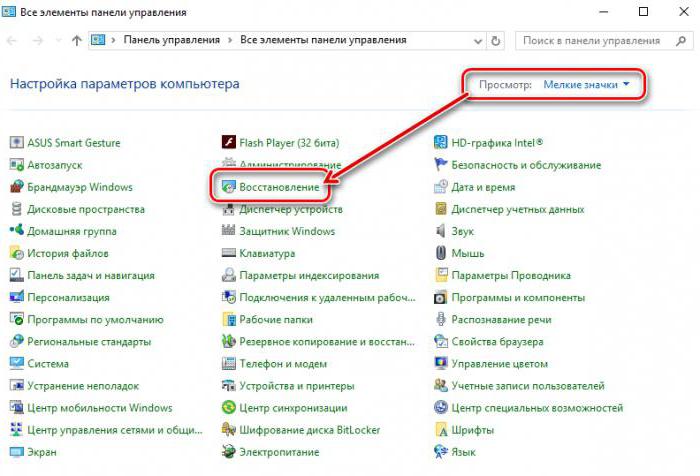Screen dimensions: 700x476
Task: Click the Дисковые пространства icon
Action: pos(17,209)
